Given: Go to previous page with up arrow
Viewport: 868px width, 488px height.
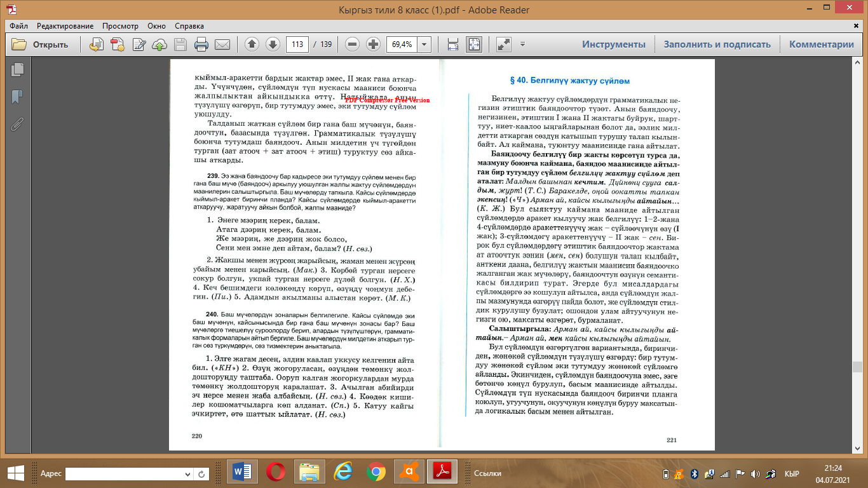Looking at the screenshot, I should coord(252,44).
